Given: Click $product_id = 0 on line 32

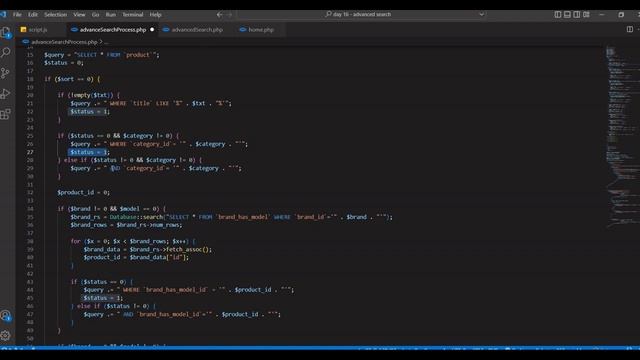Looking at the screenshot, I should coord(83,193).
